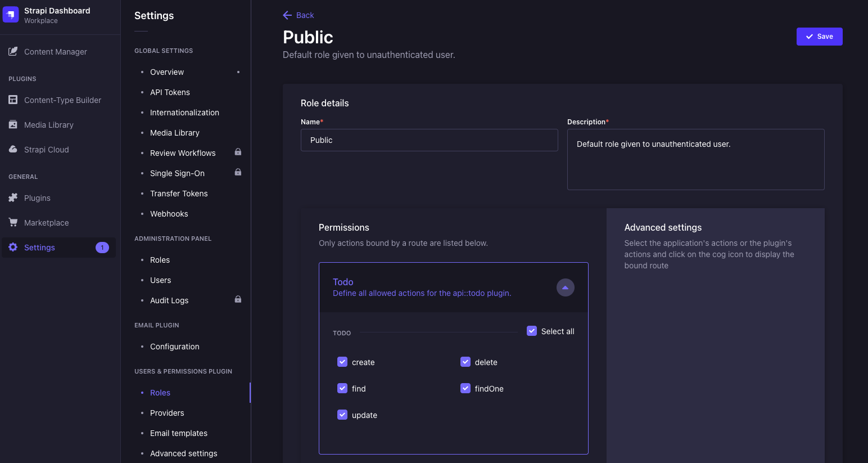Open Single Sign-On settings
The height and width of the screenshot is (463, 868).
click(x=177, y=173)
